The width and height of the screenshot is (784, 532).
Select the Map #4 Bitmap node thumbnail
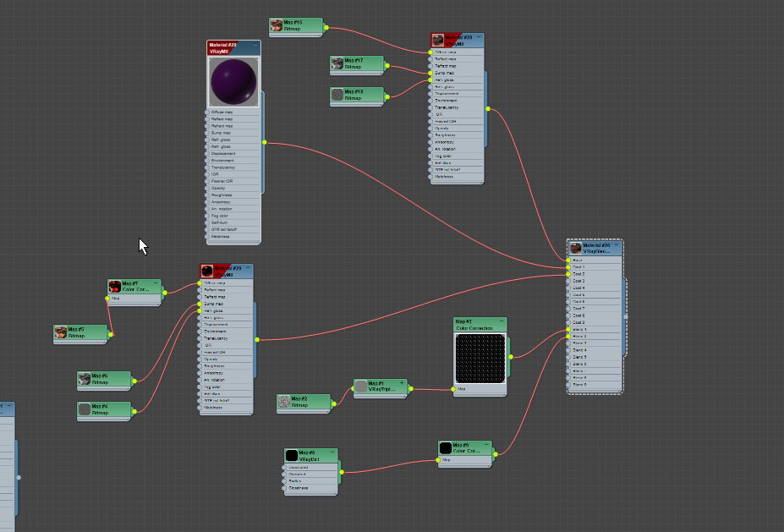point(85,409)
